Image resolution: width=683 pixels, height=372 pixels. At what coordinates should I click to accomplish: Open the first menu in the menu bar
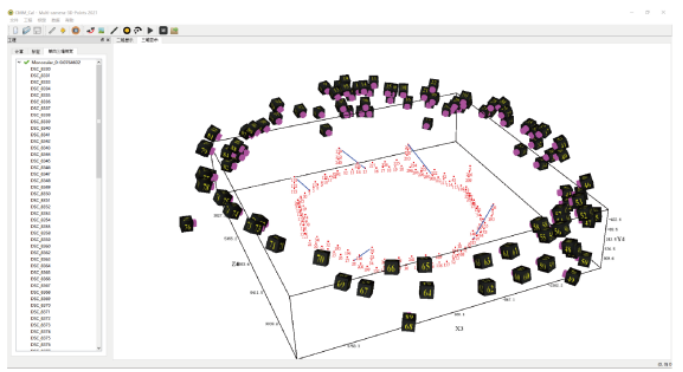14,20
